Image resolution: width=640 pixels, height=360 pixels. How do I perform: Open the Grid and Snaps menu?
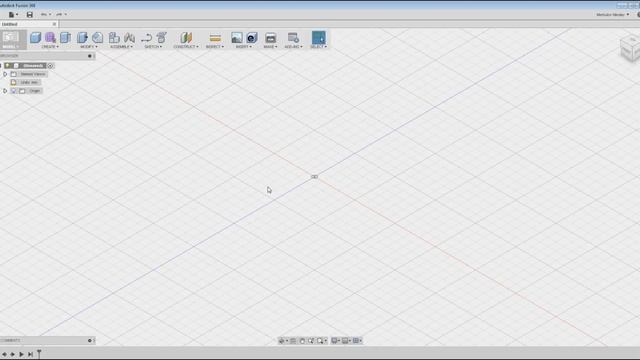[x=346, y=340]
